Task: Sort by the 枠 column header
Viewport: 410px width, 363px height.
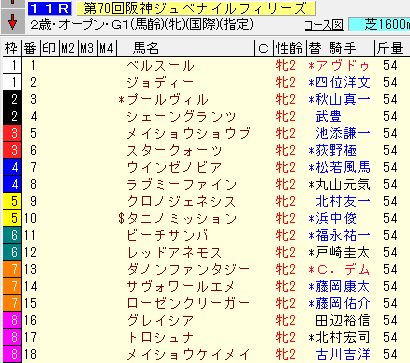Action: tap(11, 49)
